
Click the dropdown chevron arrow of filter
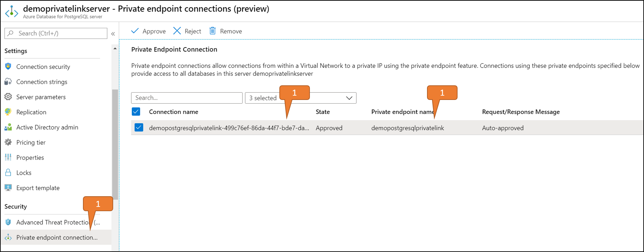pos(349,98)
